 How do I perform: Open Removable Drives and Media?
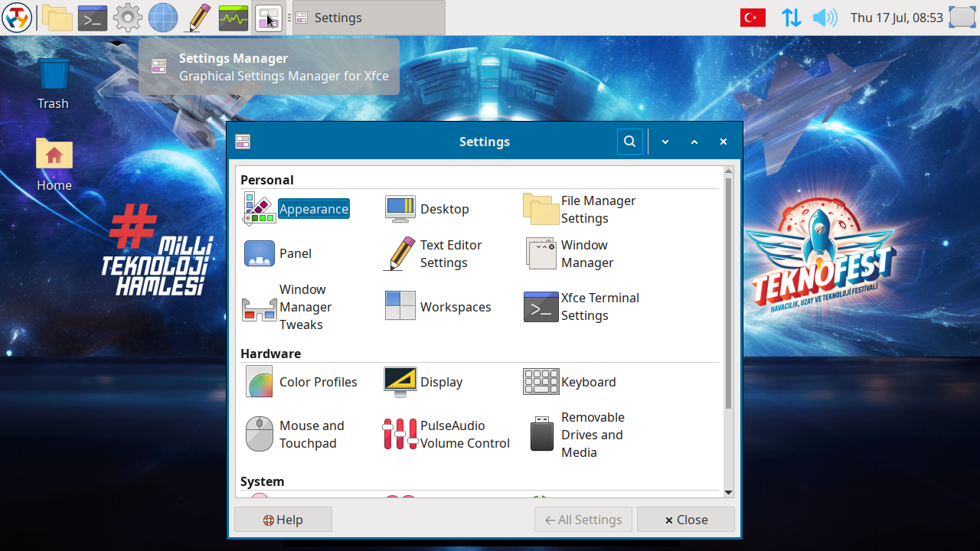tap(576, 435)
